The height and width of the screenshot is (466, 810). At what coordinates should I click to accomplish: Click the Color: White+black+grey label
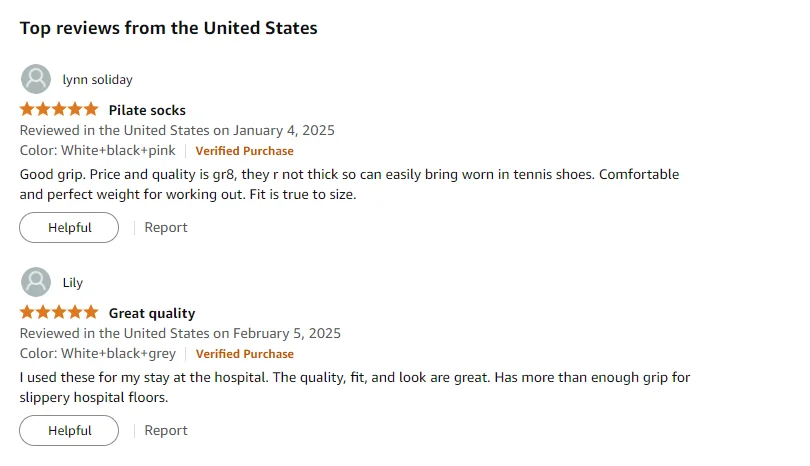click(x=98, y=353)
